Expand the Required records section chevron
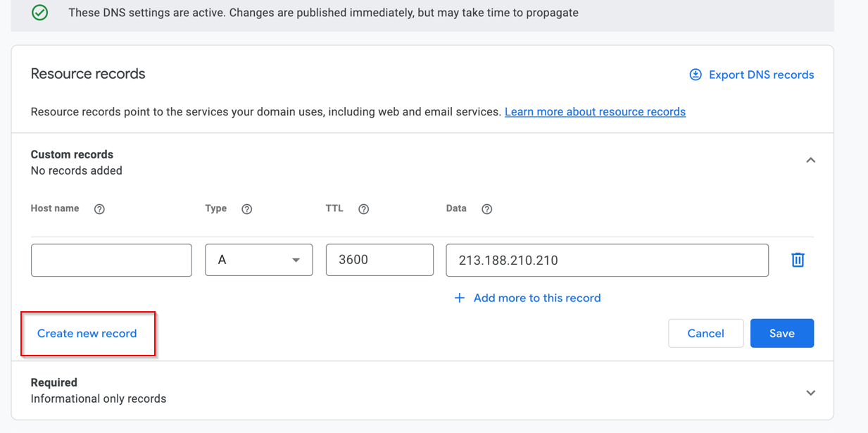868x433 pixels. point(810,393)
